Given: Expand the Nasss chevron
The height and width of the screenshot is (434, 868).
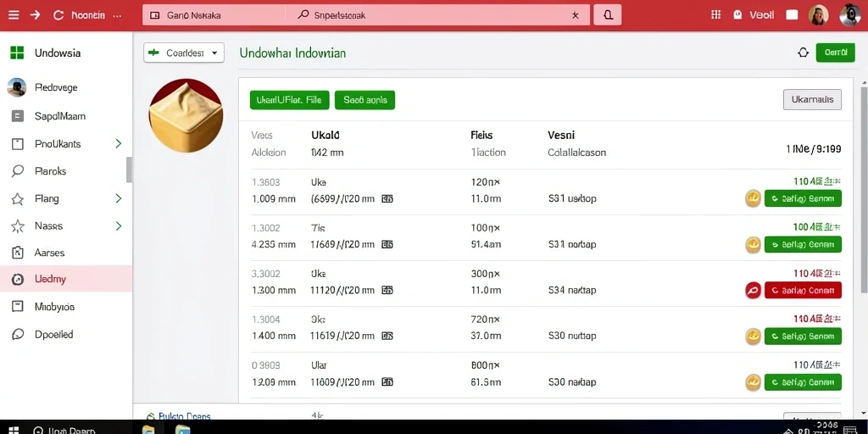Looking at the screenshot, I should [118, 225].
